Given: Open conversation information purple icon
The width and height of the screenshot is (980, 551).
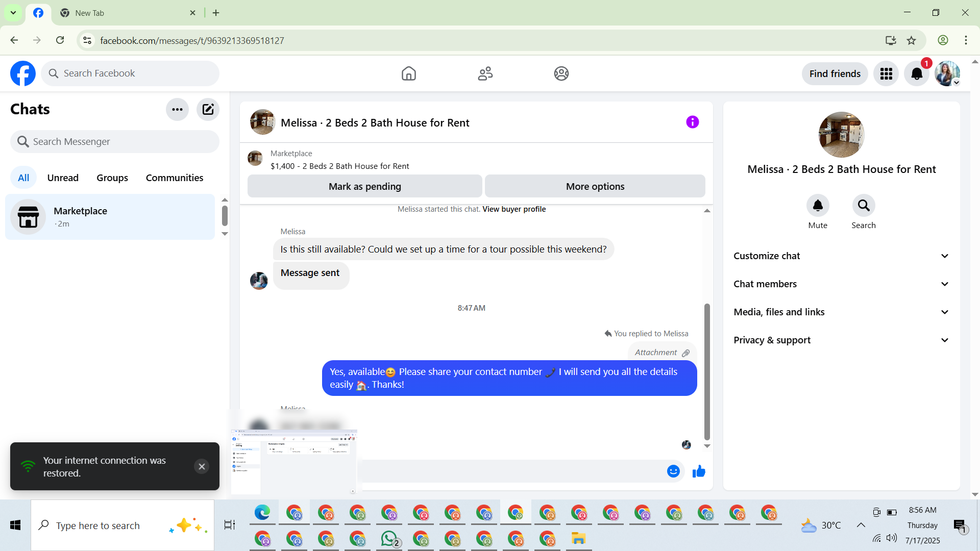Looking at the screenshot, I should [692, 122].
